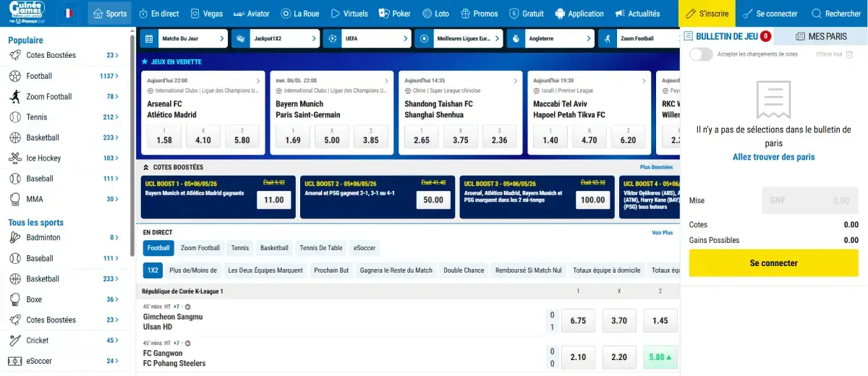Open the Jackpot1X2 shortcut
The width and height of the screenshot is (868, 376).
[x=276, y=38]
